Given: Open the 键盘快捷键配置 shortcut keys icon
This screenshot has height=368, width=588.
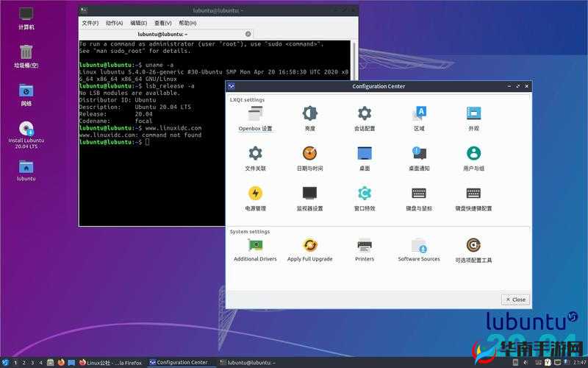Looking at the screenshot, I should [x=473, y=199].
